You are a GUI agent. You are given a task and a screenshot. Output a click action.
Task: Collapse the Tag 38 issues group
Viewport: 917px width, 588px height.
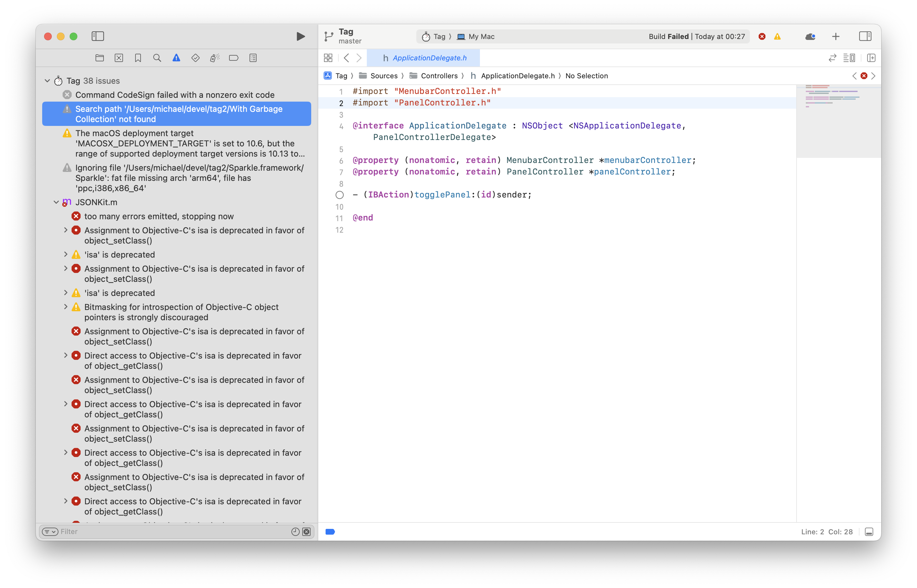click(x=47, y=81)
